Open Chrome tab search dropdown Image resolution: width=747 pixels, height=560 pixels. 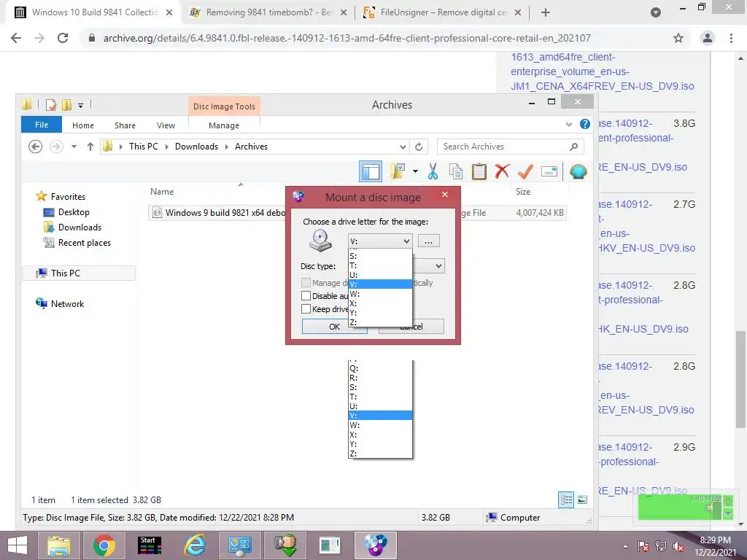click(x=656, y=12)
